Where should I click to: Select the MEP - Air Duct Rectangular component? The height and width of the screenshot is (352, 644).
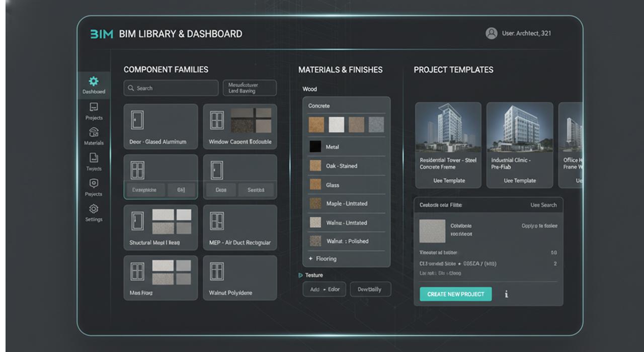point(240,227)
